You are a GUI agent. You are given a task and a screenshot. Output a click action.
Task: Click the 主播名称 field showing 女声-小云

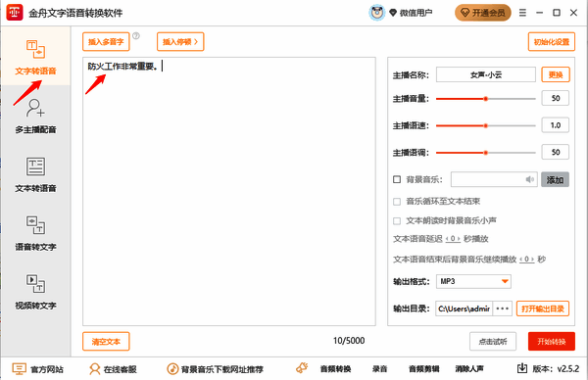(x=486, y=74)
